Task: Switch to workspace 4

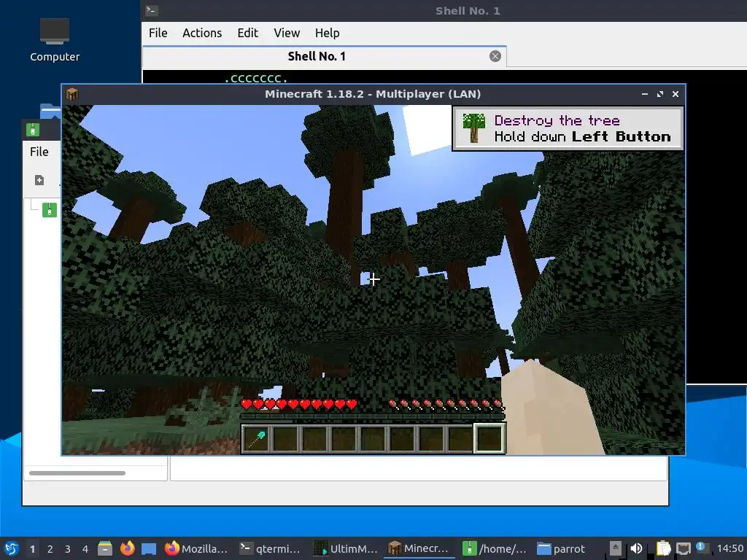Action: pos(85,549)
